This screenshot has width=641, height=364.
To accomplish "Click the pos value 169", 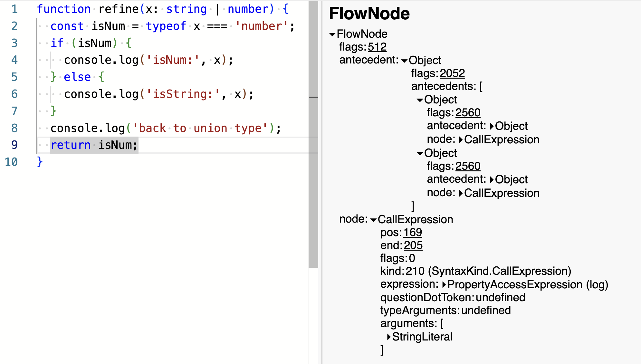I will 413,233.
